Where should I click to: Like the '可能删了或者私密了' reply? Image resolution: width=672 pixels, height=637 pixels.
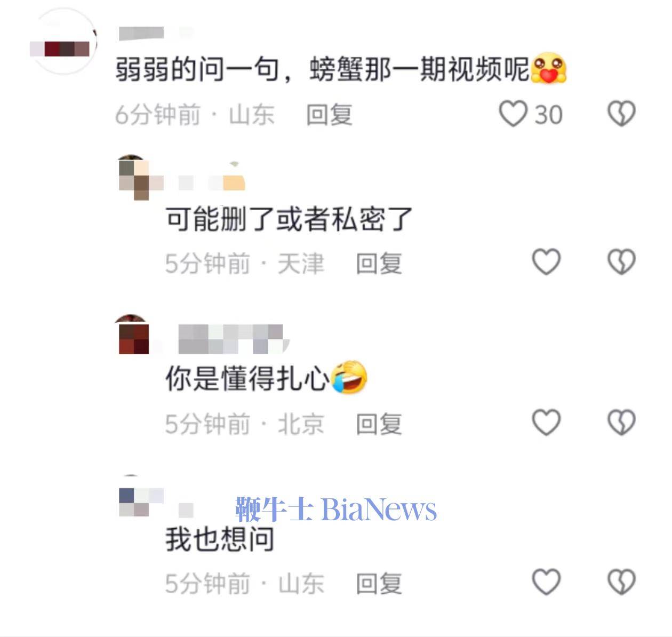point(547,262)
